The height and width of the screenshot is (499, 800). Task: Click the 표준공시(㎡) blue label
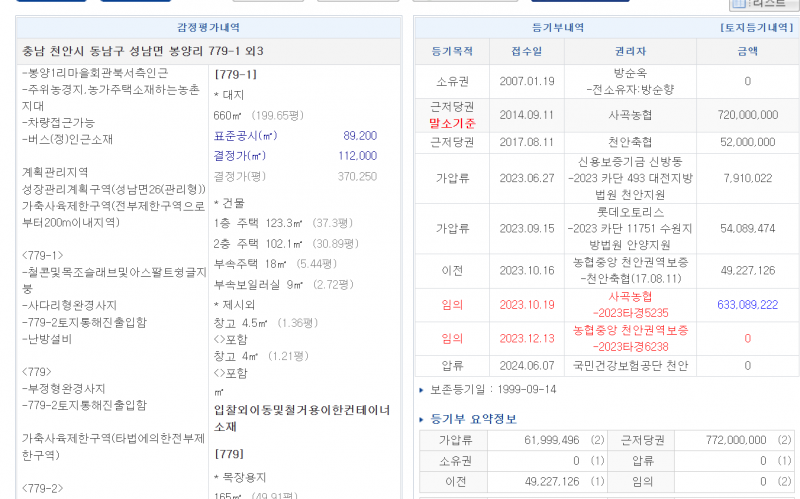click(245, 136)
